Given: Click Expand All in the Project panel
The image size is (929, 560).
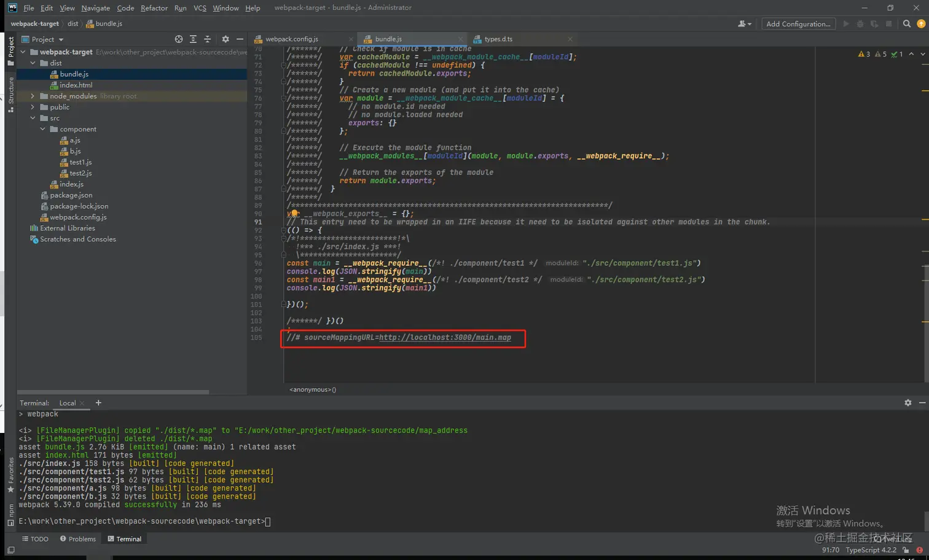Looking at the screenshot, I should pyautogui.click(x=193, y=39).
